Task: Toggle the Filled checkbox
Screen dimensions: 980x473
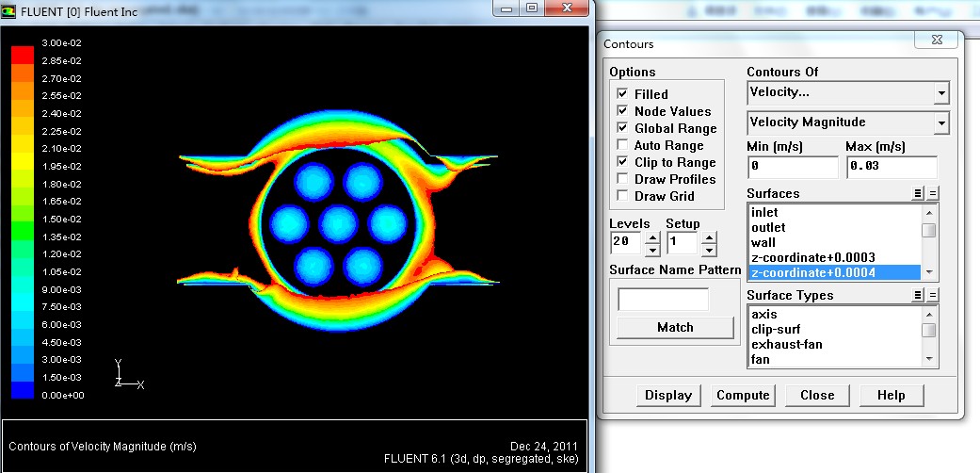Action: 622,94
